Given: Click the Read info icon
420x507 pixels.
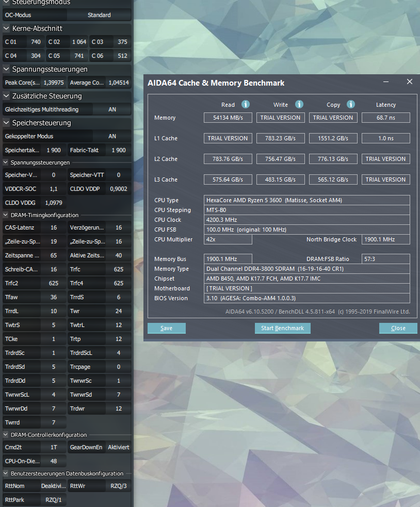Looking at the screenshot, I should tap(246, 104).
